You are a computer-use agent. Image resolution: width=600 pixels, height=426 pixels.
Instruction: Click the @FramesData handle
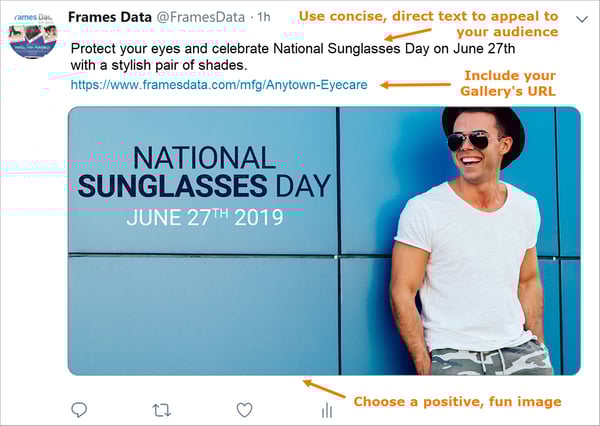201,17
